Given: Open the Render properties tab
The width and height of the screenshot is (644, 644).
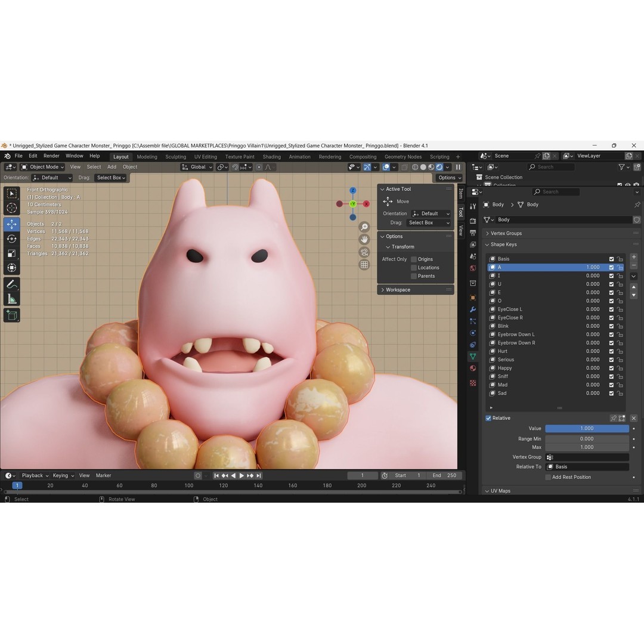Looking at the screenshot, I should point(473,221).
